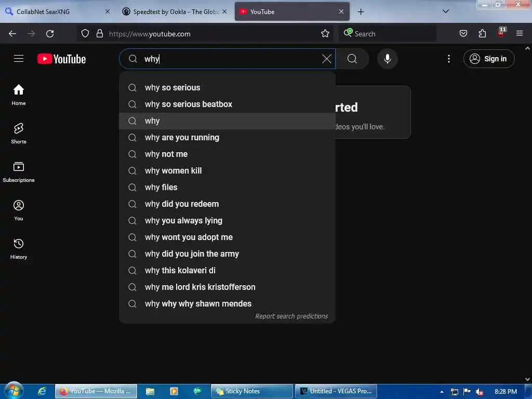Click inside the YouTube search field
This screenshot has width=532, height=399.
[x=228, y=59]
